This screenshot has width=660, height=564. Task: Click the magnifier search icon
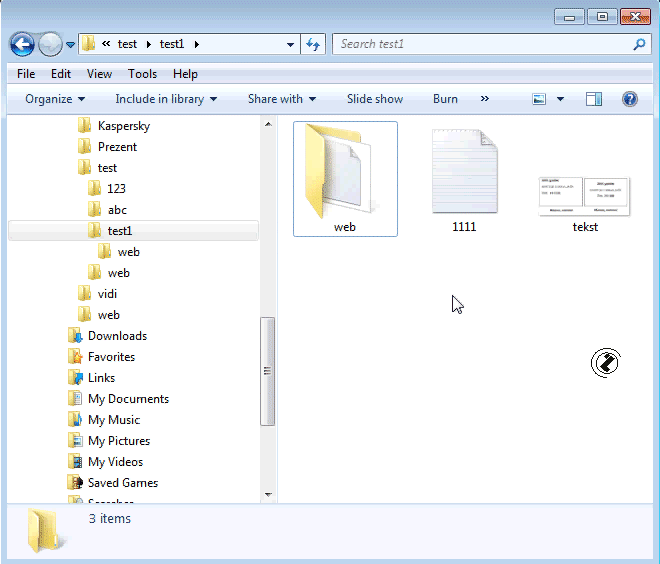click(639, 44)
